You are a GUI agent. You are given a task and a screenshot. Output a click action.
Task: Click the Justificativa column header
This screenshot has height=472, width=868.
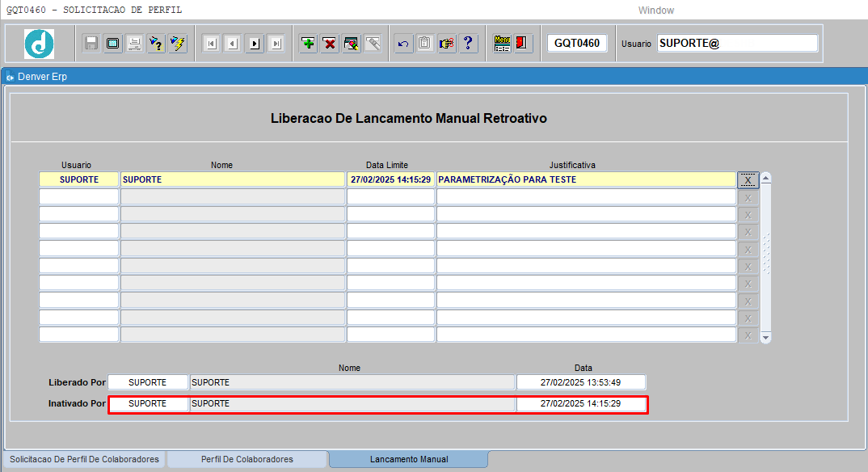[x=572, y=165]
